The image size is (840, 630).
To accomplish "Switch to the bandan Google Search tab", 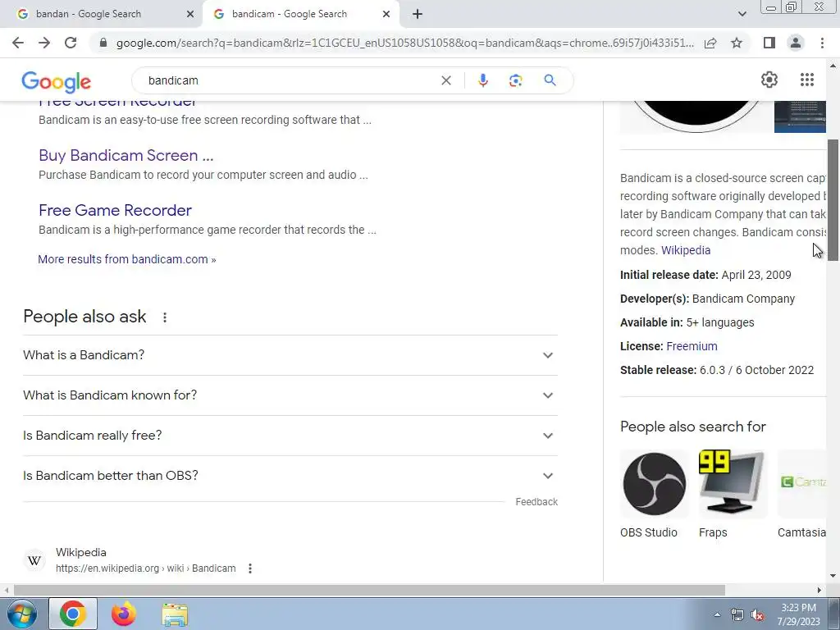I will [x=101, y=15].
